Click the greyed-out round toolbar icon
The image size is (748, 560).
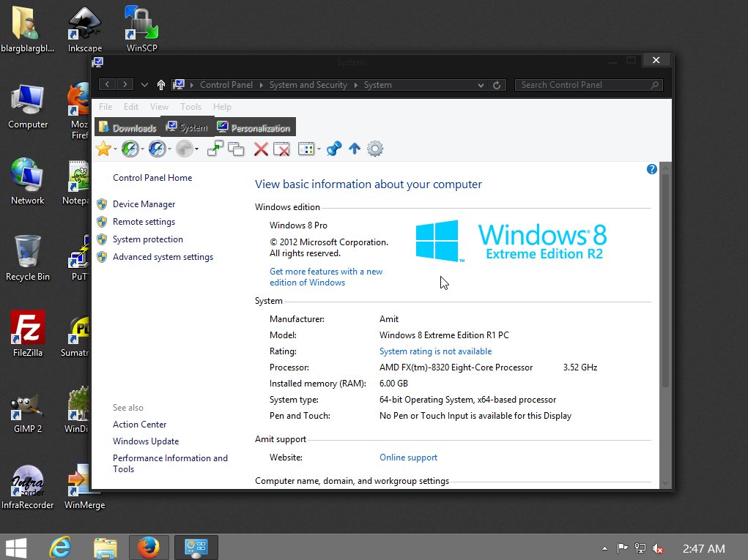[184, 149]
